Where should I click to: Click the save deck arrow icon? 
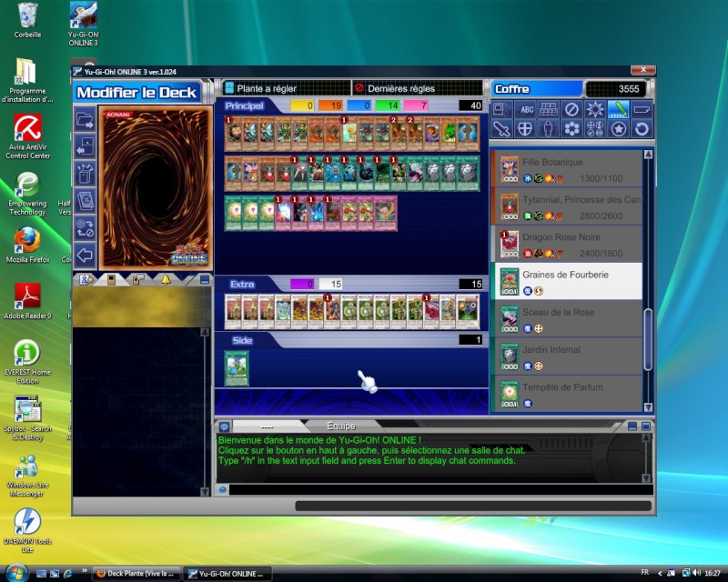click(x=85, y=146)
